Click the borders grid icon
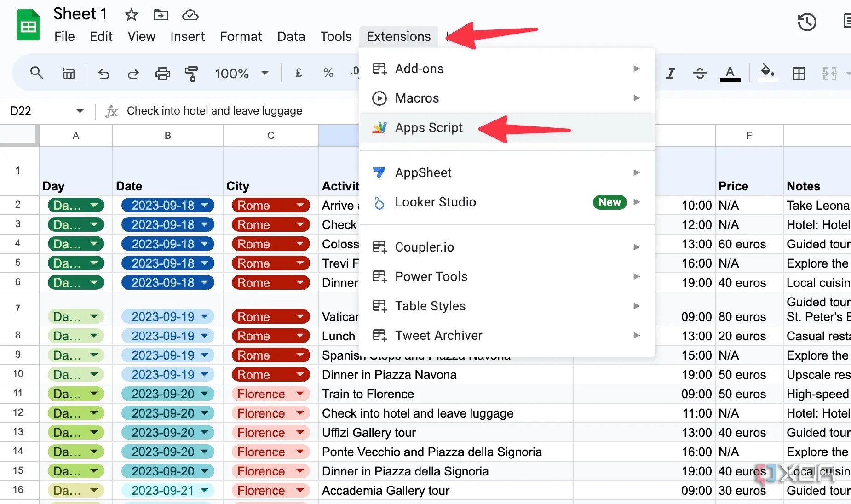 799,74
